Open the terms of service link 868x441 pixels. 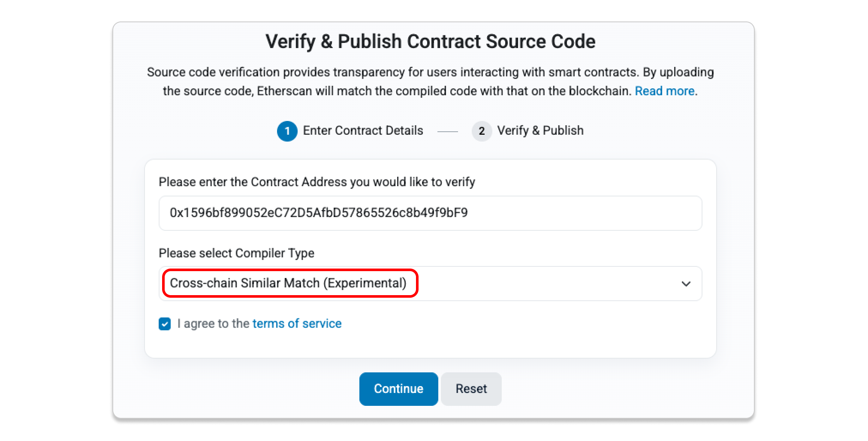297,323
